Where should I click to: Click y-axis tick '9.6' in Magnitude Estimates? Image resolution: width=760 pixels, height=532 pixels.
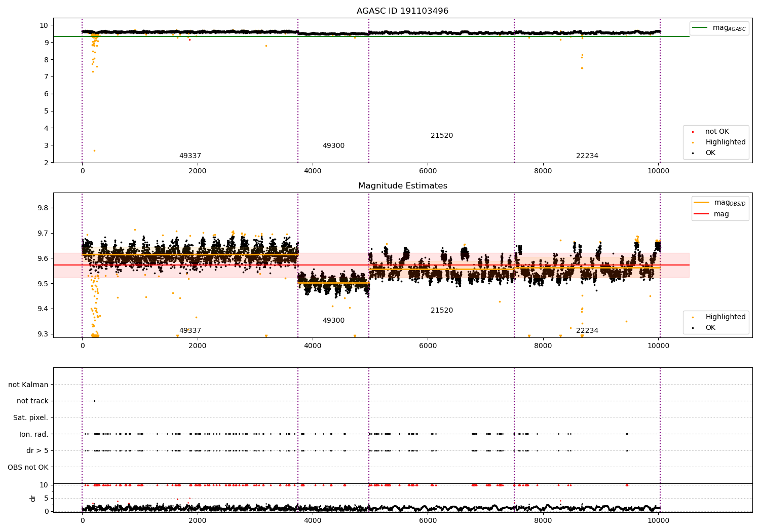pyautogui.click(x=43, y=258)
